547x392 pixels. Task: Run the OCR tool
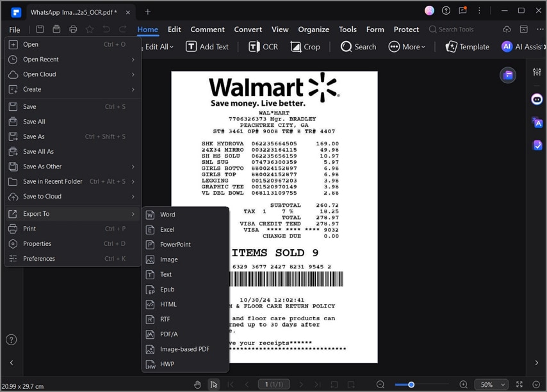click(x=263, y=47)
